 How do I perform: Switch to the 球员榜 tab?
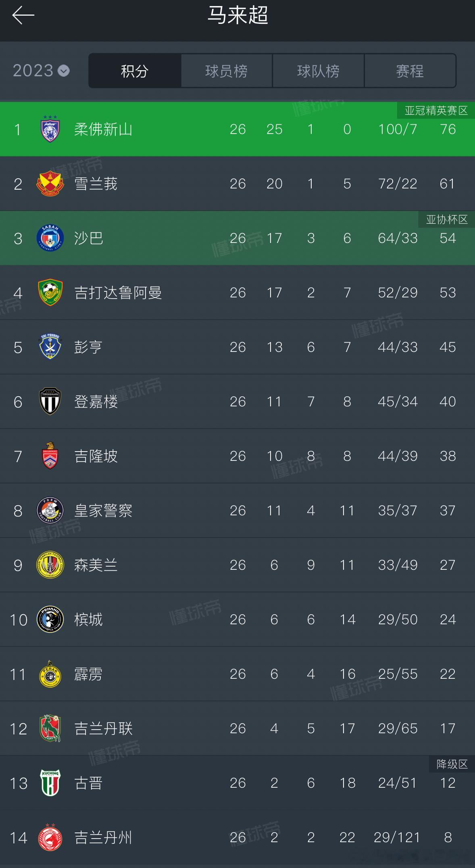click(x=226, y=71)
